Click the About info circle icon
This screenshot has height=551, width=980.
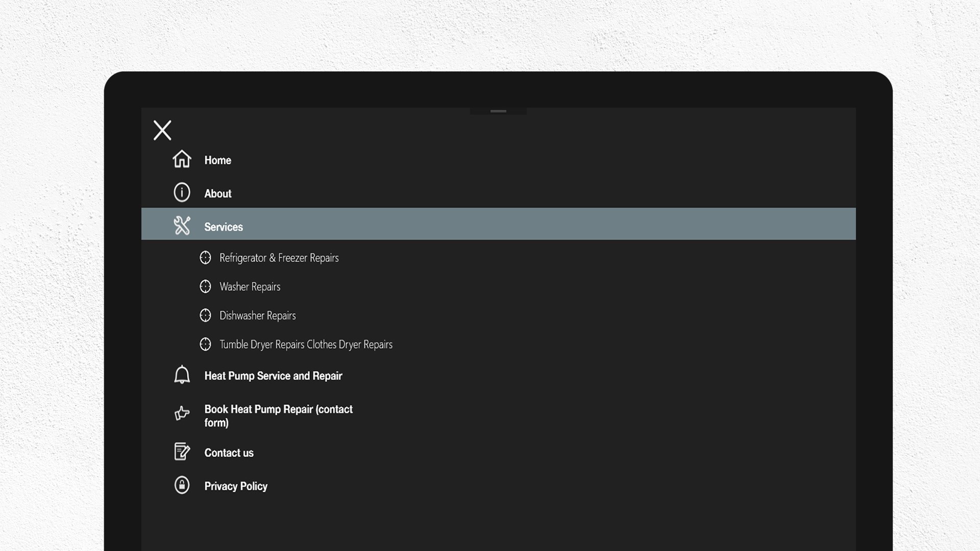(x=182, y=193)
